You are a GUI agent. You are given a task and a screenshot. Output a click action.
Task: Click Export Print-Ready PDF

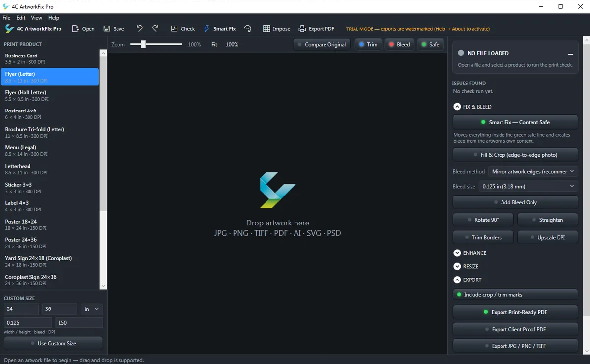(515, 312)
